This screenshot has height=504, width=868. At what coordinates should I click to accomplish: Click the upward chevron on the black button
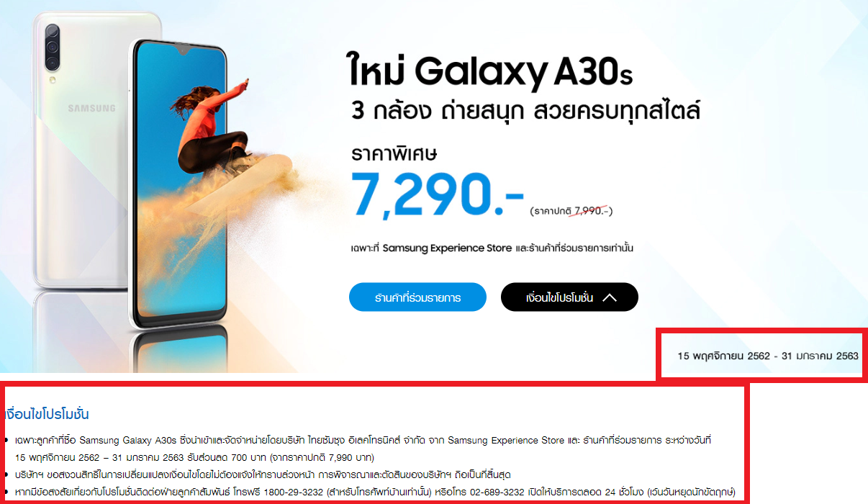(610, 297)
